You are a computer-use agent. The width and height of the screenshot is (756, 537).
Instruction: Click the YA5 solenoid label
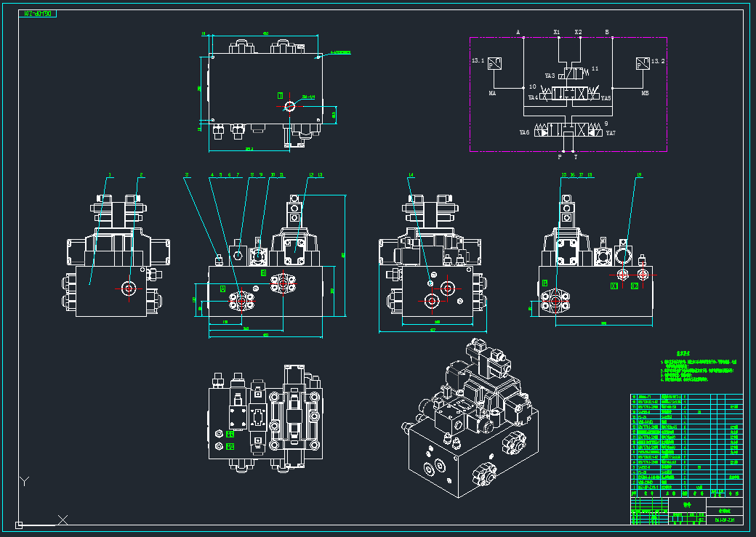(606, 98)
